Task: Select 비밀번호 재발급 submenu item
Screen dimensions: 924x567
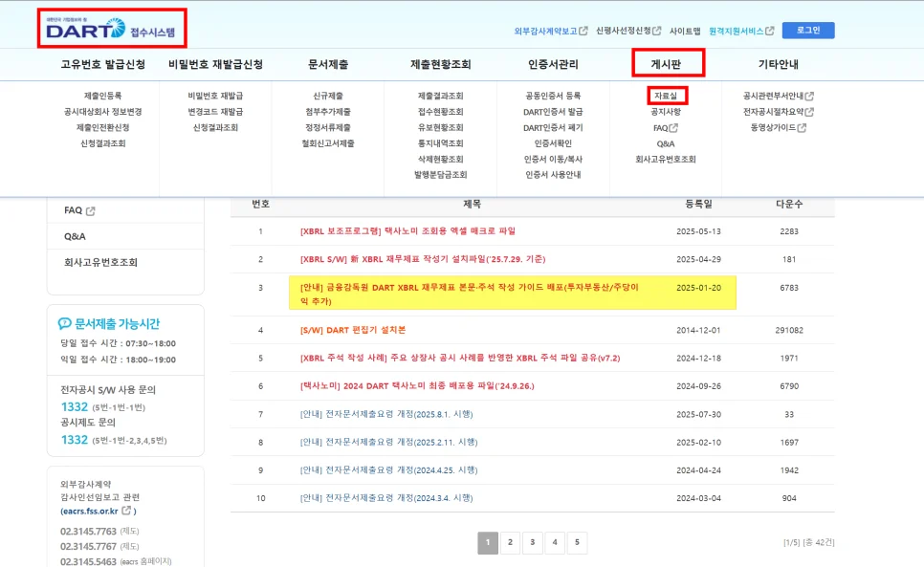Action: (215, 96)
